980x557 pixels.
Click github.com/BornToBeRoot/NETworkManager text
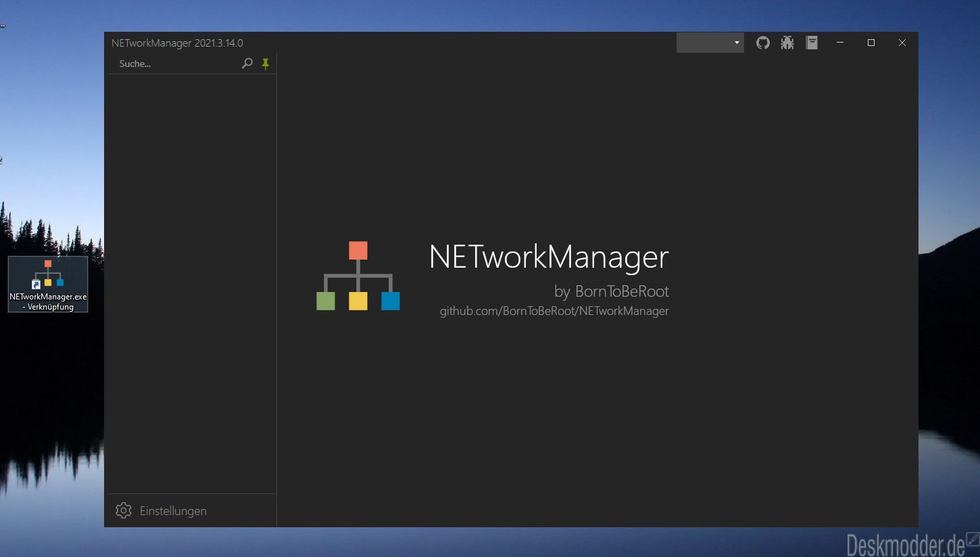click(x=554, y=311)
